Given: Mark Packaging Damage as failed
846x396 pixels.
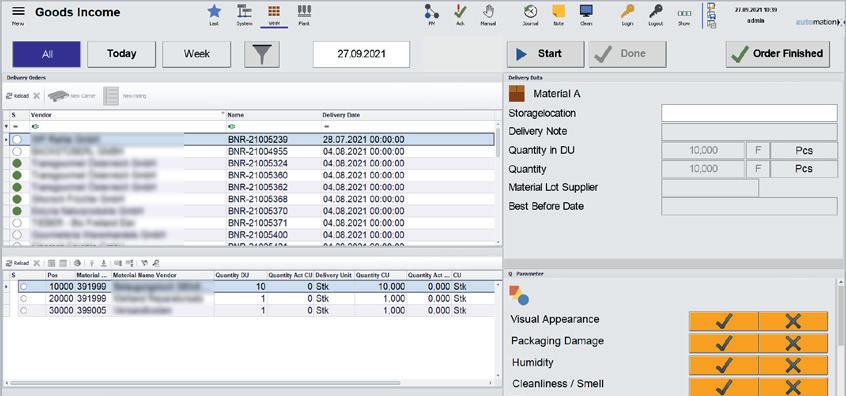Looking at the screenshot, I should [793, 343].
